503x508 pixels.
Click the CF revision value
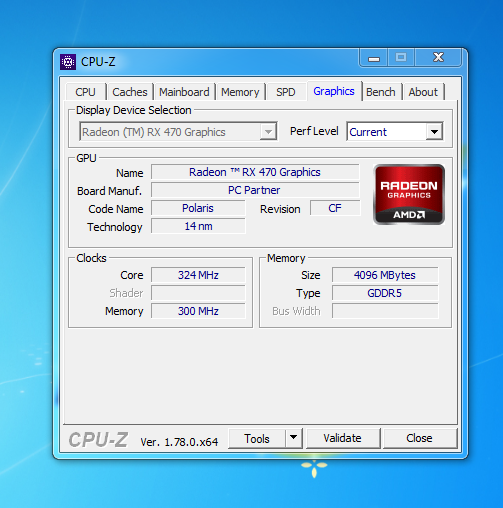[335, 208]
